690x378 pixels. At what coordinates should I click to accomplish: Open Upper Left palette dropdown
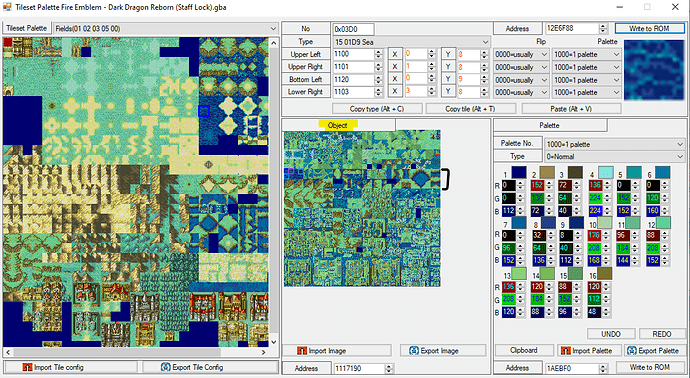587,55
